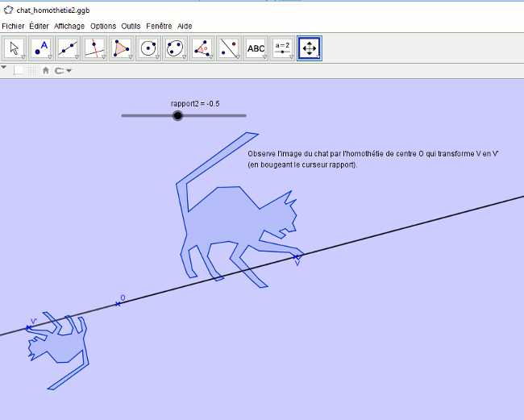Image resolution: width=524 pixels, height=420 pixels.
Task: Select the Angle tool
Action: [202, 48]
